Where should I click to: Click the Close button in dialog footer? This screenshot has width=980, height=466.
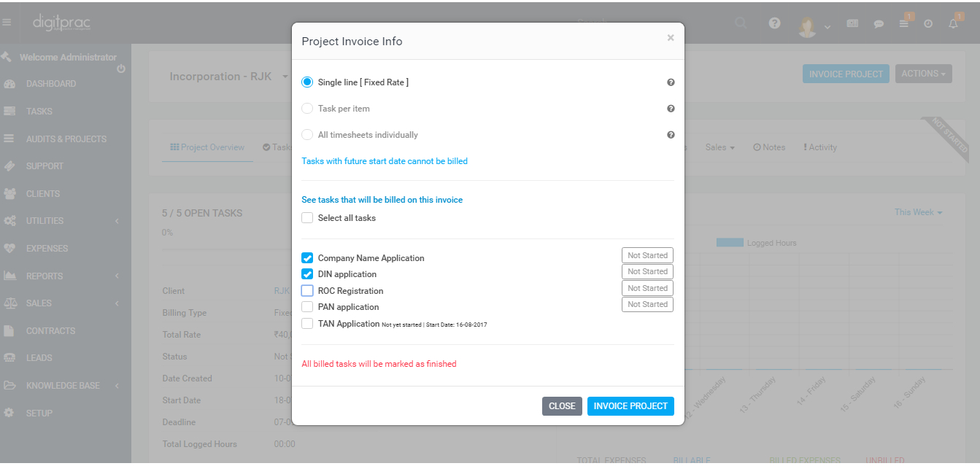tap(562, 406)
